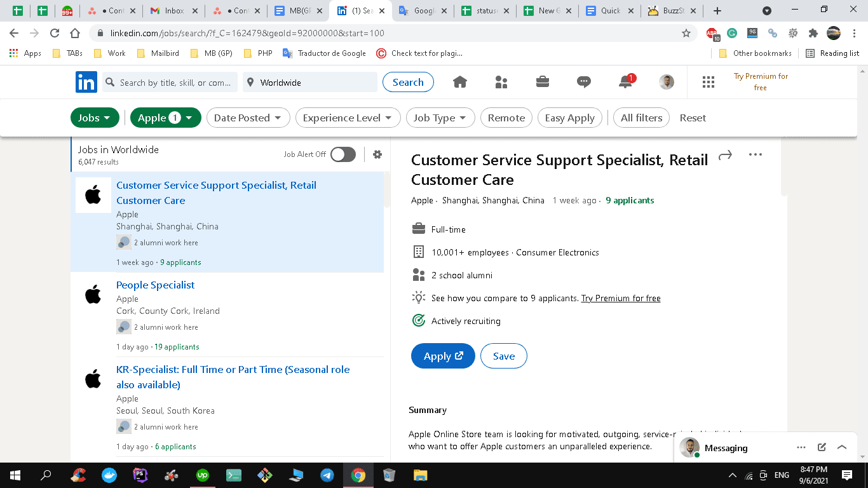Open the Reading list
Image resolution: width=868 pixels, height=488 pixels.
tap(832, 53)
